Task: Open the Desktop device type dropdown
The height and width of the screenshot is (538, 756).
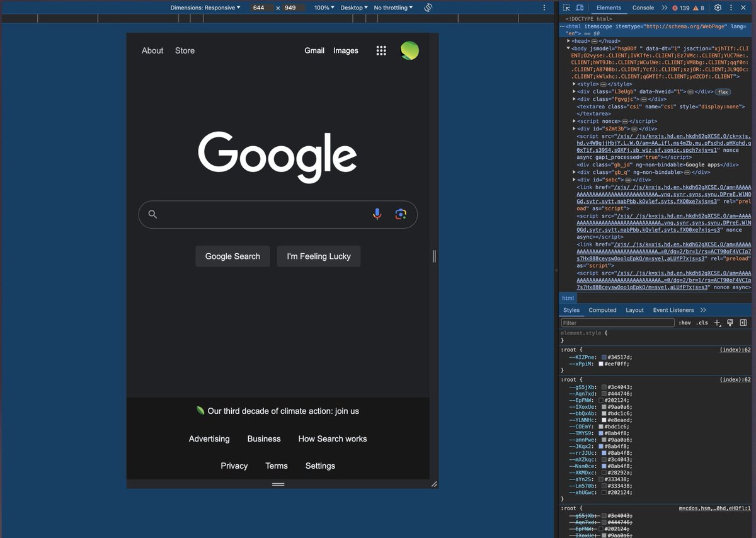Action: tap(354, 8)
